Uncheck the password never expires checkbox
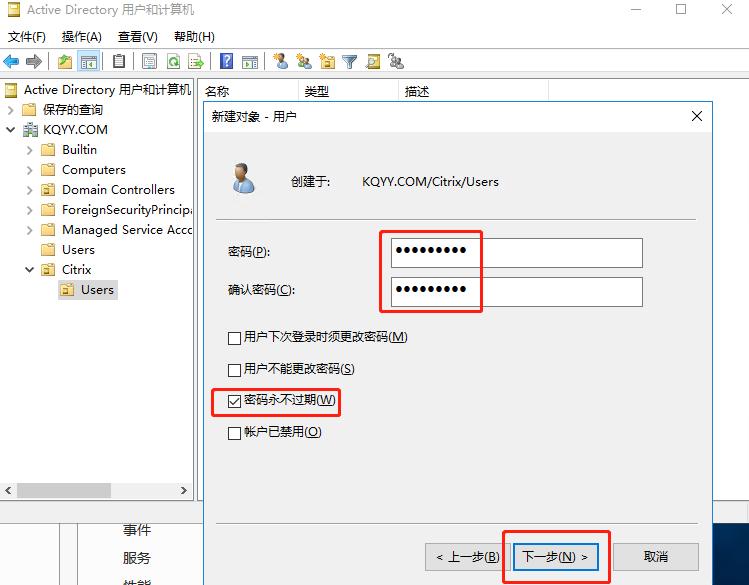The width and height of the screenshot is (749, 585). [x=235, y=401]
